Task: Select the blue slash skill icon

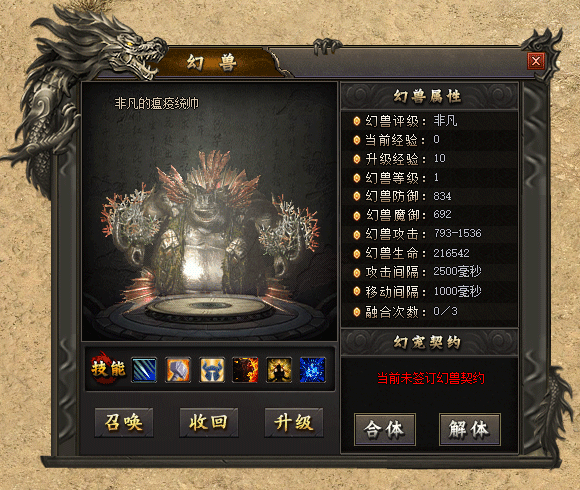Action: [x=144, y=369]
